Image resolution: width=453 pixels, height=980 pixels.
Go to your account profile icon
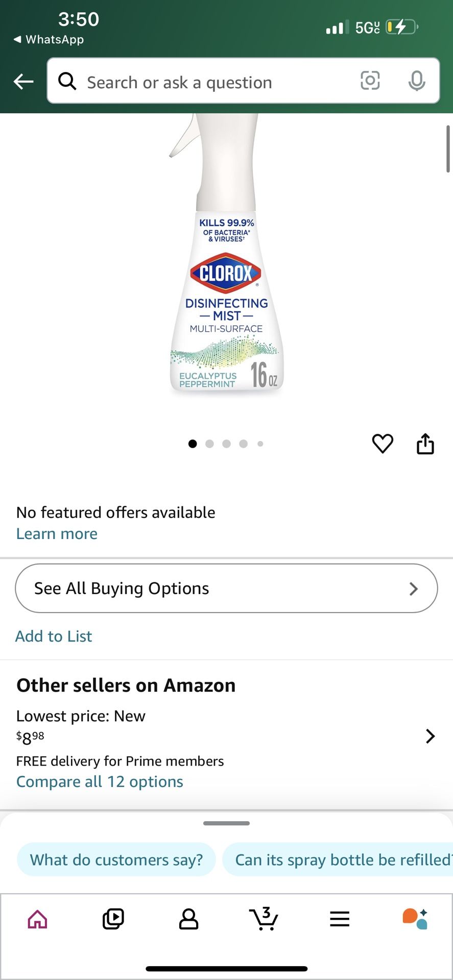(188, 919)
